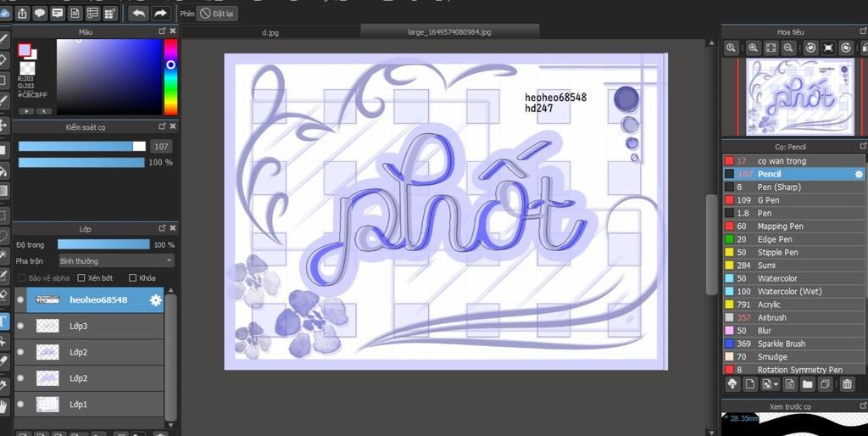Select the Airbrush brush

pyautogui.click(x=793, y=318)
